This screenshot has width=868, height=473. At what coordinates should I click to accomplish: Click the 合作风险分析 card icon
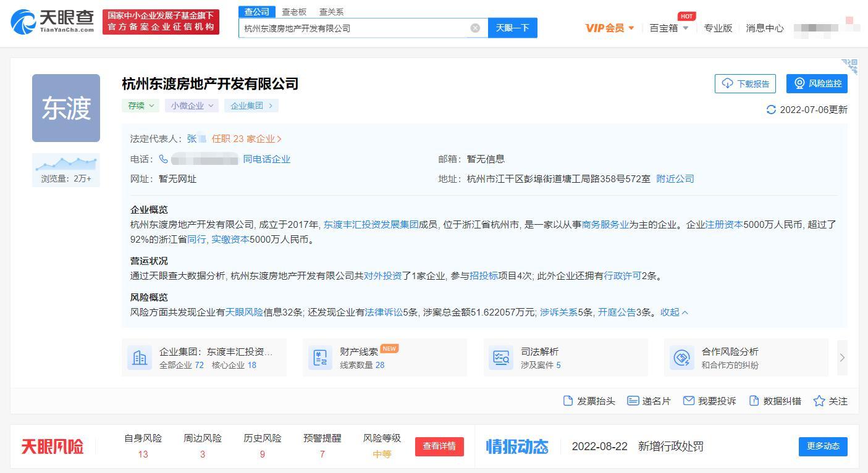tap(682, 358)
